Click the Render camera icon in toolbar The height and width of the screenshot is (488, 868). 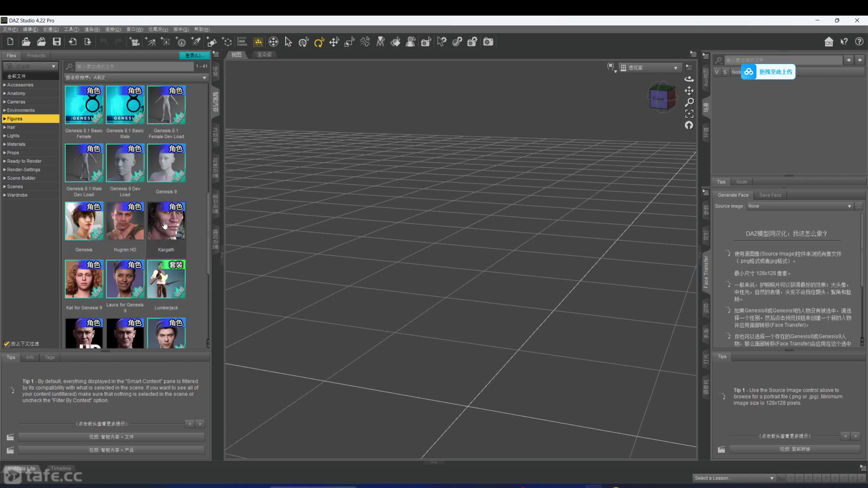click(488, 42)
